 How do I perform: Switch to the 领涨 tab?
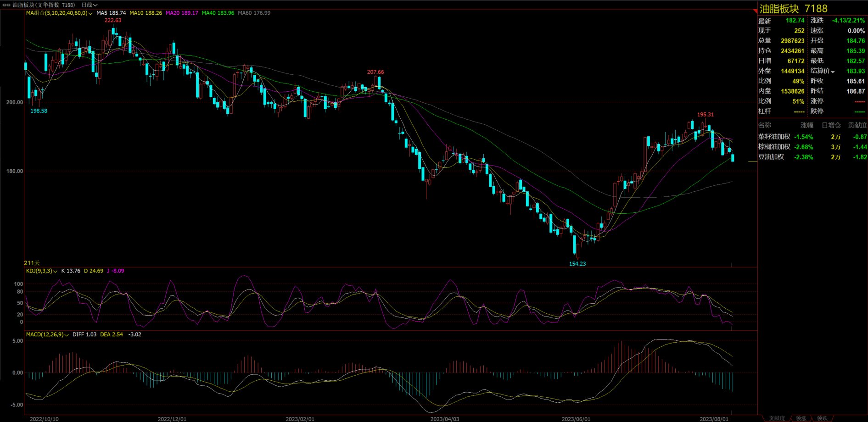pyautogui.click(x=801, y=418)
